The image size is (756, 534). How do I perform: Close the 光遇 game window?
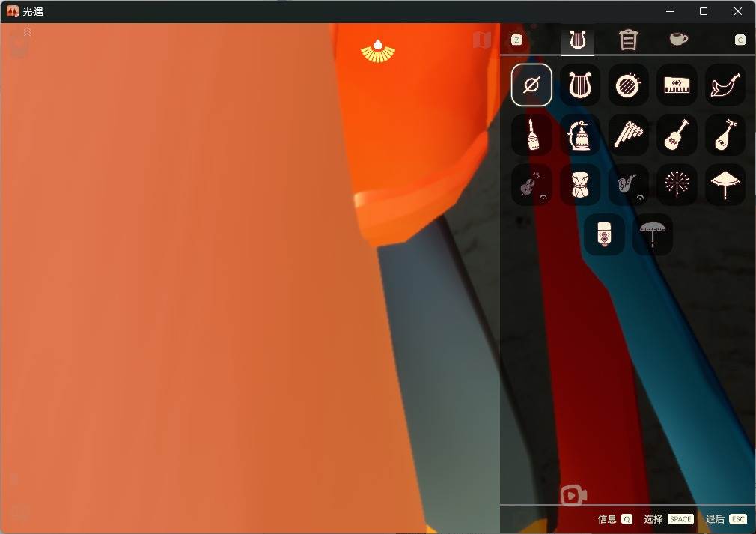(738, 11)
